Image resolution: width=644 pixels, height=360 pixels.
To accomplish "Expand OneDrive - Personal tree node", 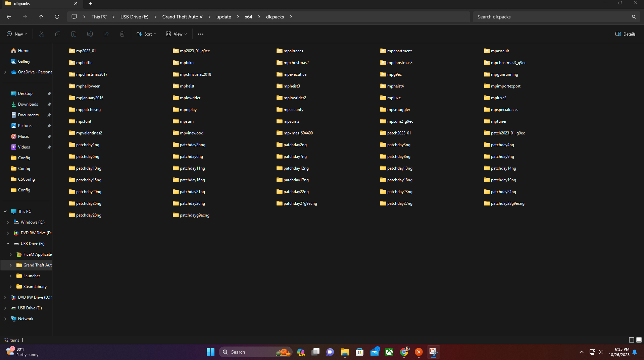I will (5, 72).
